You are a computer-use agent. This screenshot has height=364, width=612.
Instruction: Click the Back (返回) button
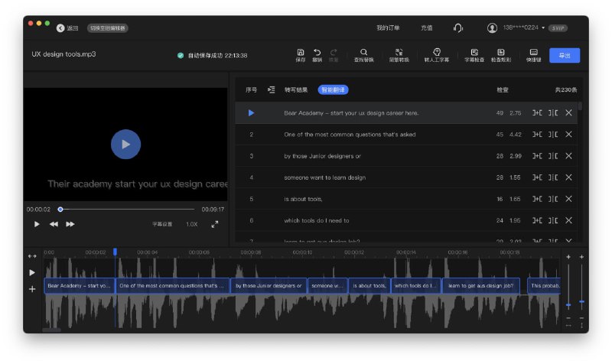pyautogui.click(x=67, y=28)
